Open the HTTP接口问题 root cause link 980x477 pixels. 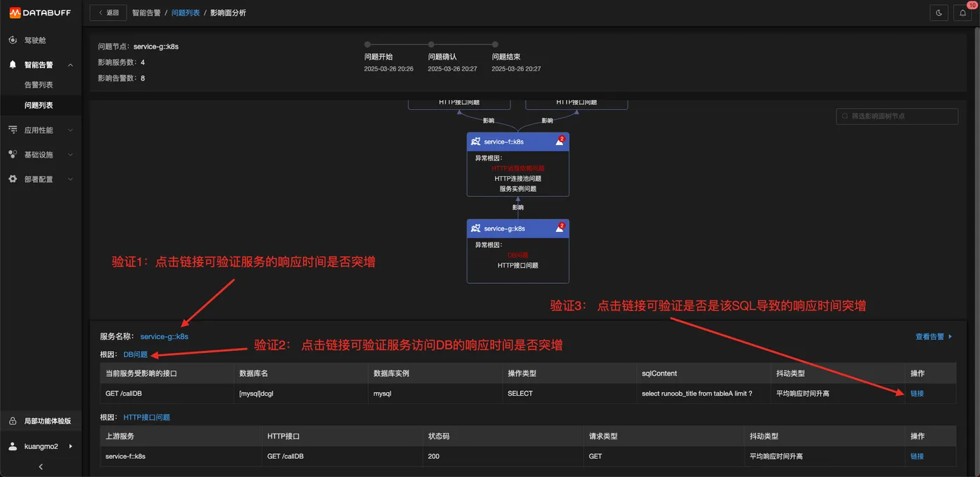[147, 417]
